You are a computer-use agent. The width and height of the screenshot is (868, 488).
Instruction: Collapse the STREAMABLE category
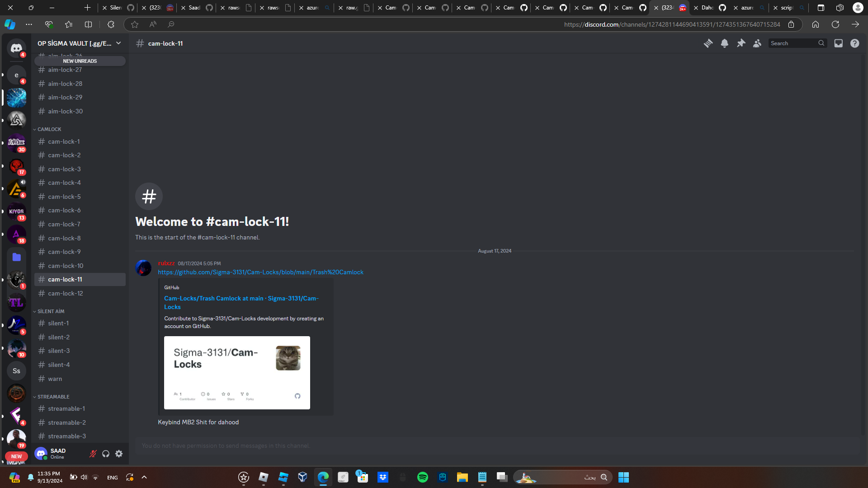(53, 397)
